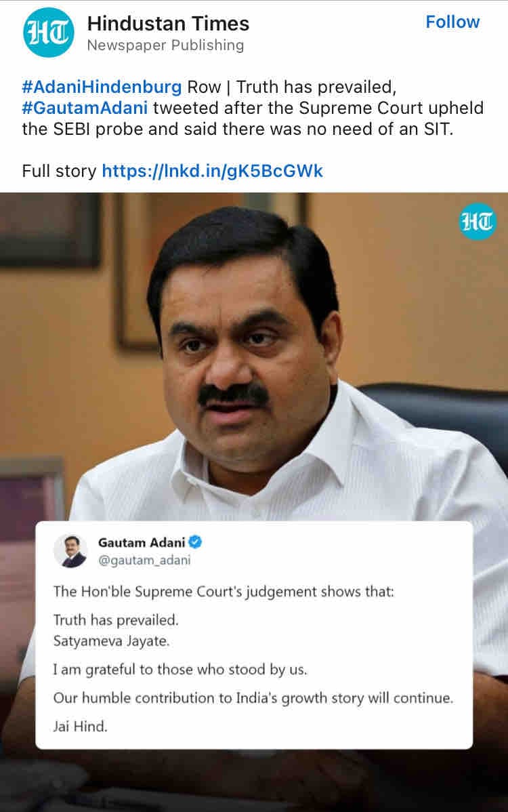Follow the Hindustan Times page
This screenshot has width=508, height=812.
452,22
